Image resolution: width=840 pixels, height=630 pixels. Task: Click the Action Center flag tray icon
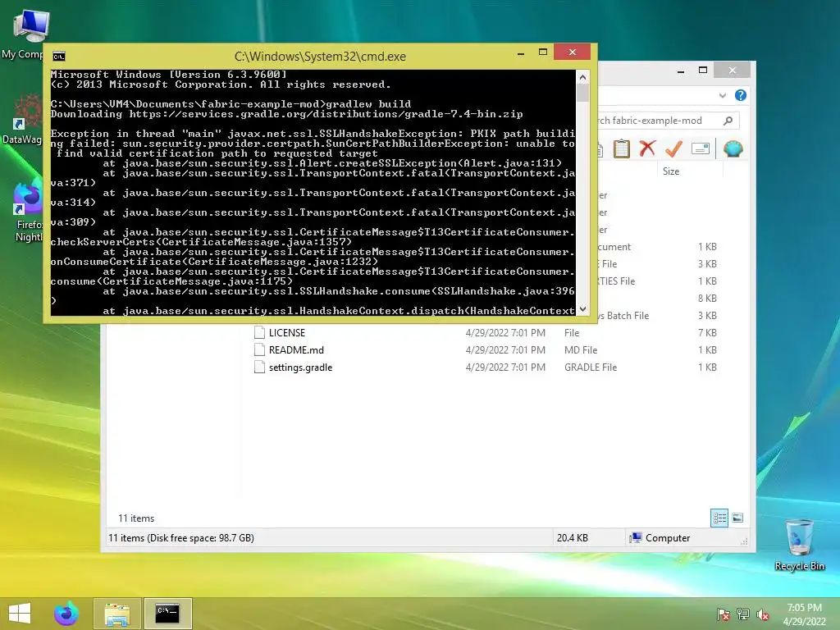coord(724,614)
